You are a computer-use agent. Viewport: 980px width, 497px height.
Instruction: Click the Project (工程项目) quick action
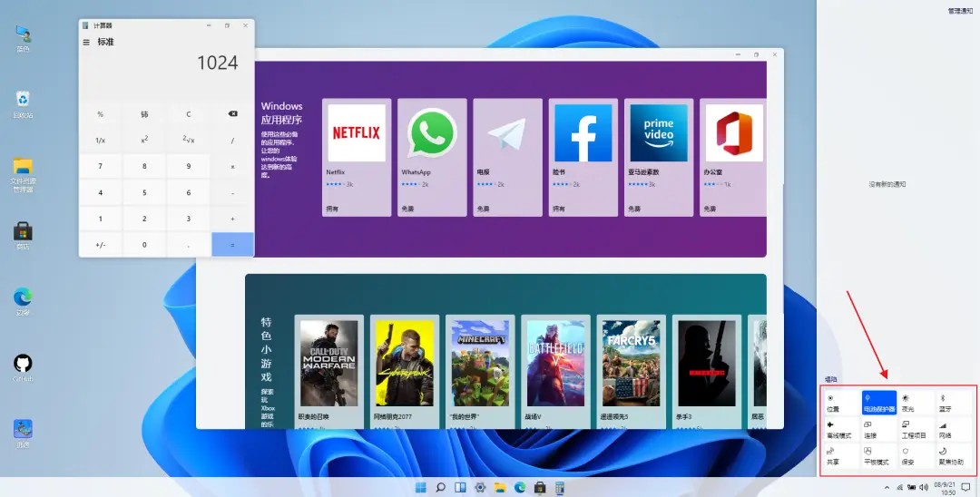(x=916, y=430)
